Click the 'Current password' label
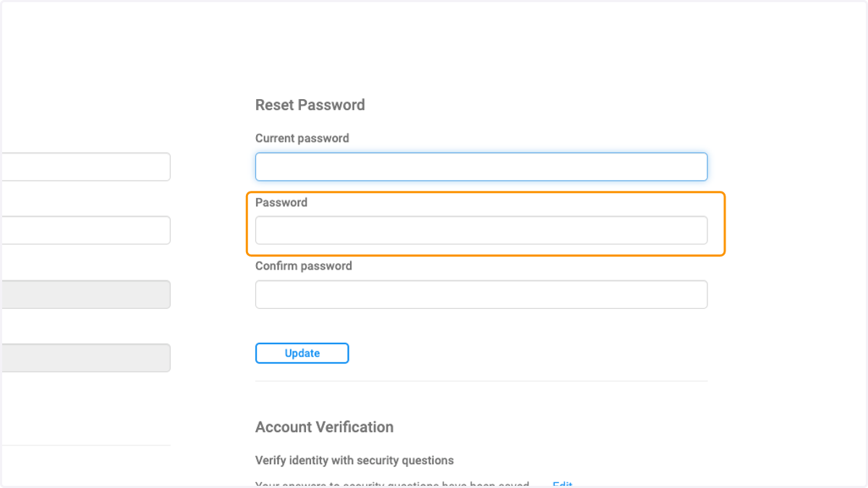This screenshot has height=488, width=868. tap(302, 138)
